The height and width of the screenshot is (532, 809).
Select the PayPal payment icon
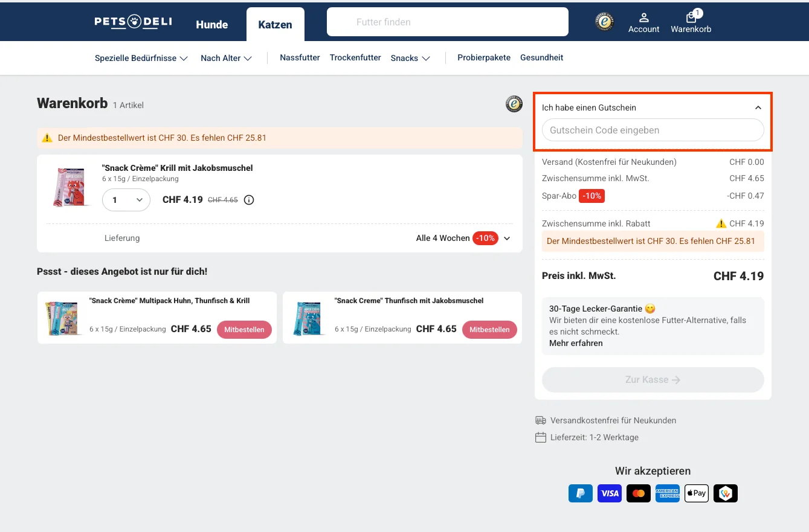click(580, 493)
